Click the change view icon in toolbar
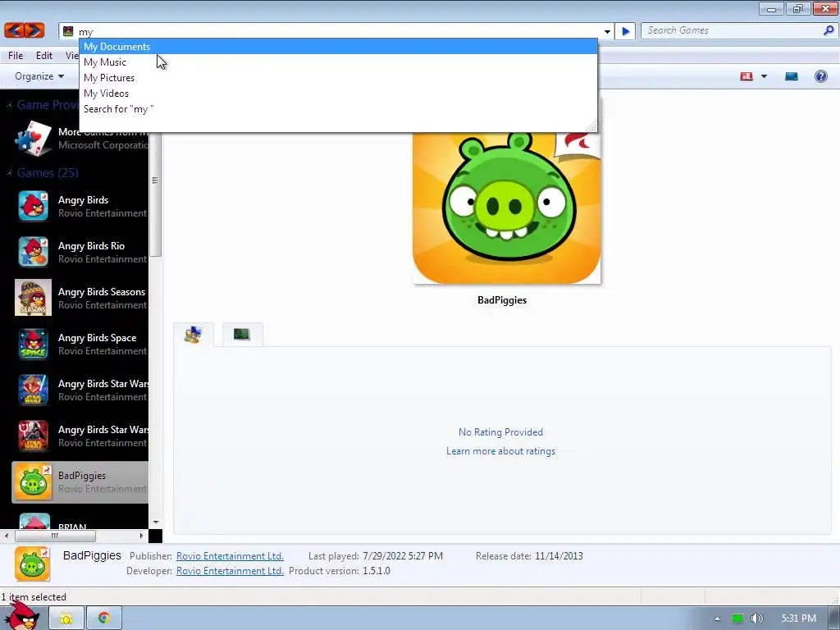The width and height of the screenshot is (840, 630). click(746, 76)
